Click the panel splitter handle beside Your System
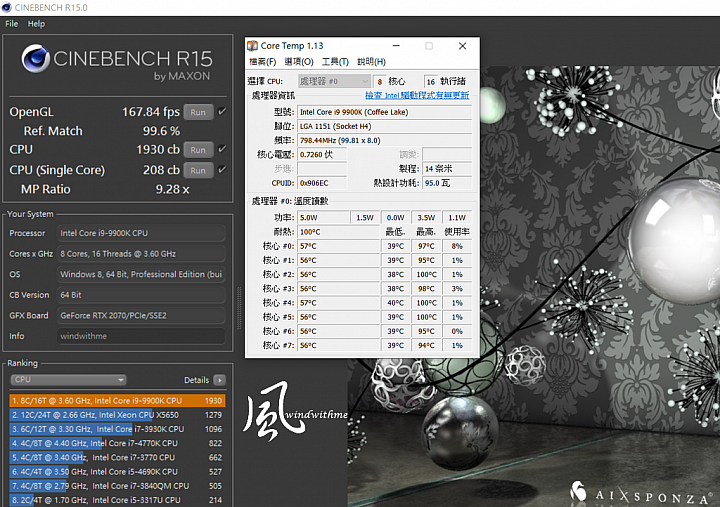 pyautogui.click(x=239, y=308)
